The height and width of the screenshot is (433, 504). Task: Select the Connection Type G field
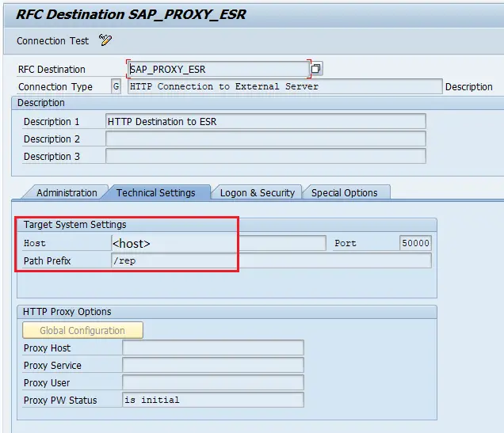[x=116, y=86]
